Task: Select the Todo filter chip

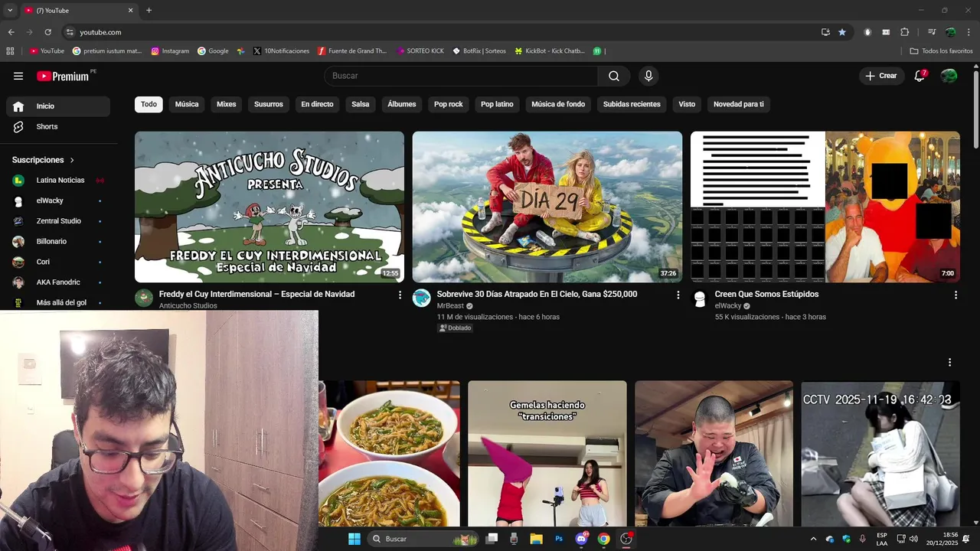Action: click(149, 104)
